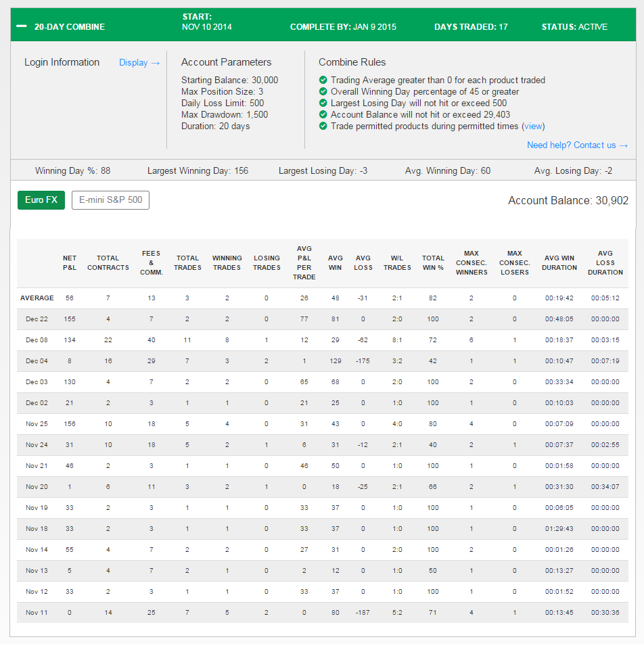This screenshot has height=652, width=644.
Task: Click DAYS TRADED: 17 in header
Action: coord(471,27)
